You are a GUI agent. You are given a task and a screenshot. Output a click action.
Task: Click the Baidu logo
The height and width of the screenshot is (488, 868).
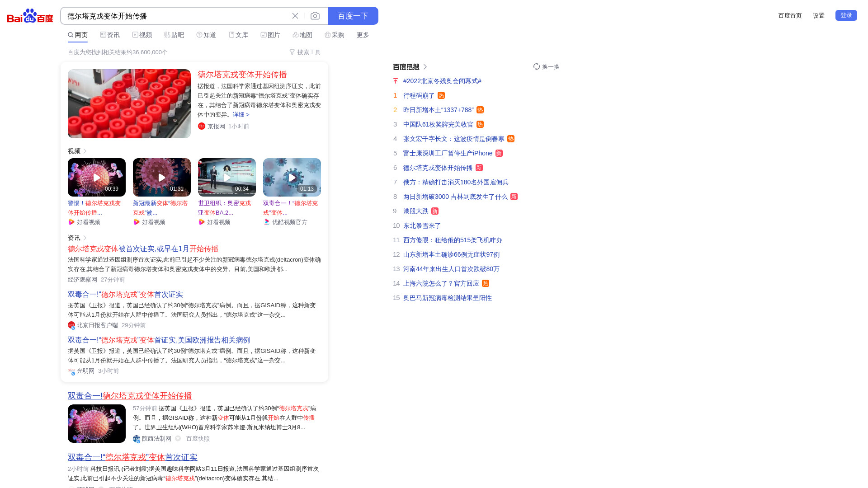tap(30, 16)
